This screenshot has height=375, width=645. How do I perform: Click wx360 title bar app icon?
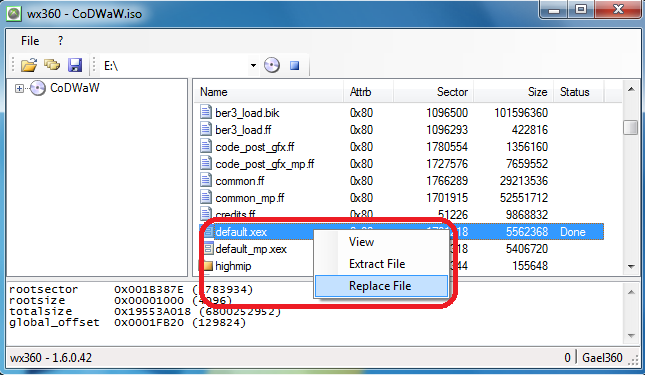point(14,13)
